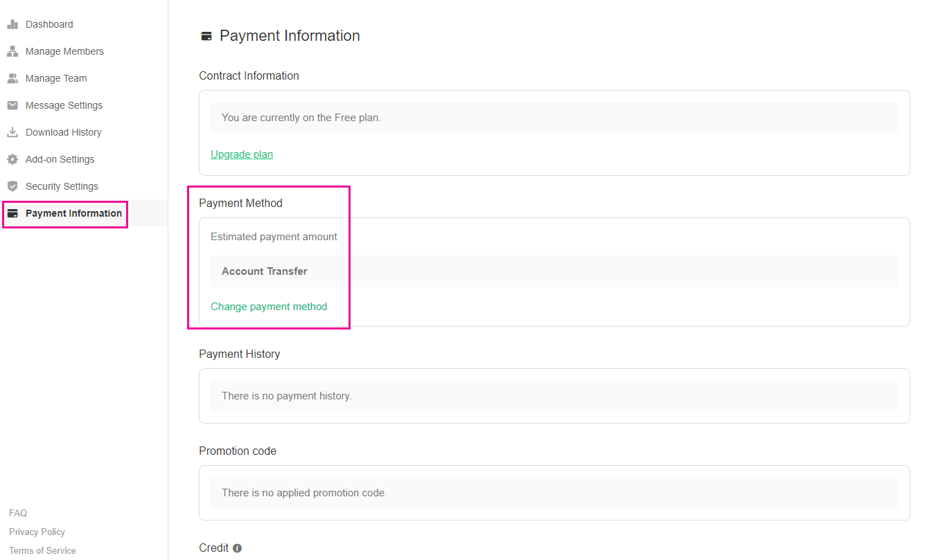The height and width of the screenshot is (560, 927).
Task: Select the Account Transfer payment row
Action: pyautogui.click(x=554, y=271)
